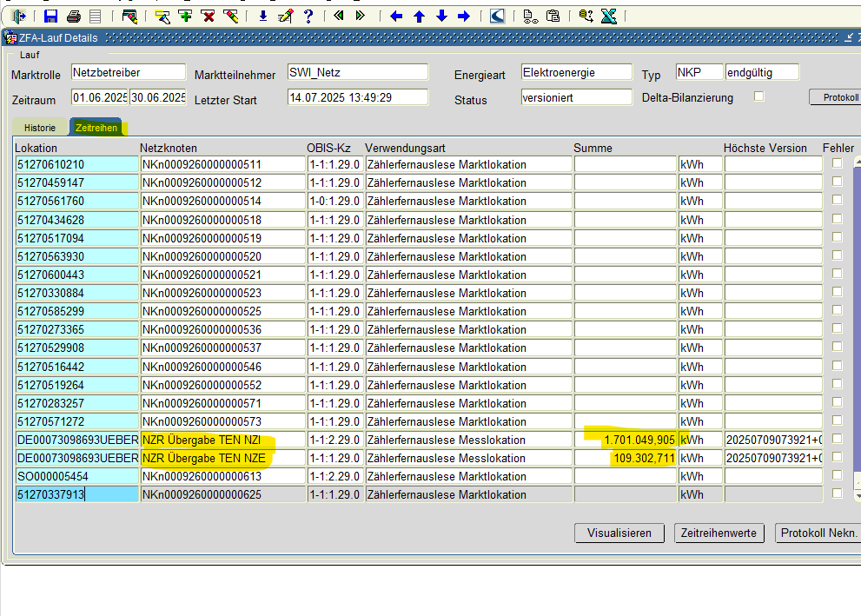Screen dimensions: 861x616
Task: Export with the Excel icon in toolbar
Action: pos(608,16)
